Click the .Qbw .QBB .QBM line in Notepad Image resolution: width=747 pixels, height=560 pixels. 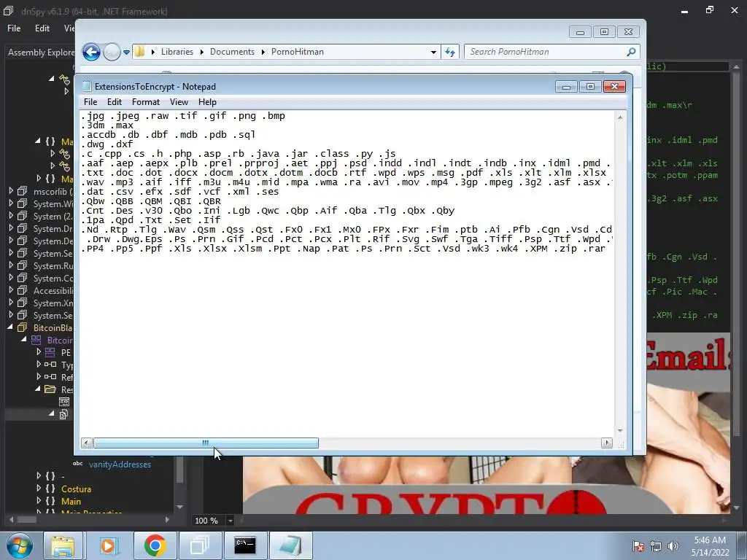(150, 201)
